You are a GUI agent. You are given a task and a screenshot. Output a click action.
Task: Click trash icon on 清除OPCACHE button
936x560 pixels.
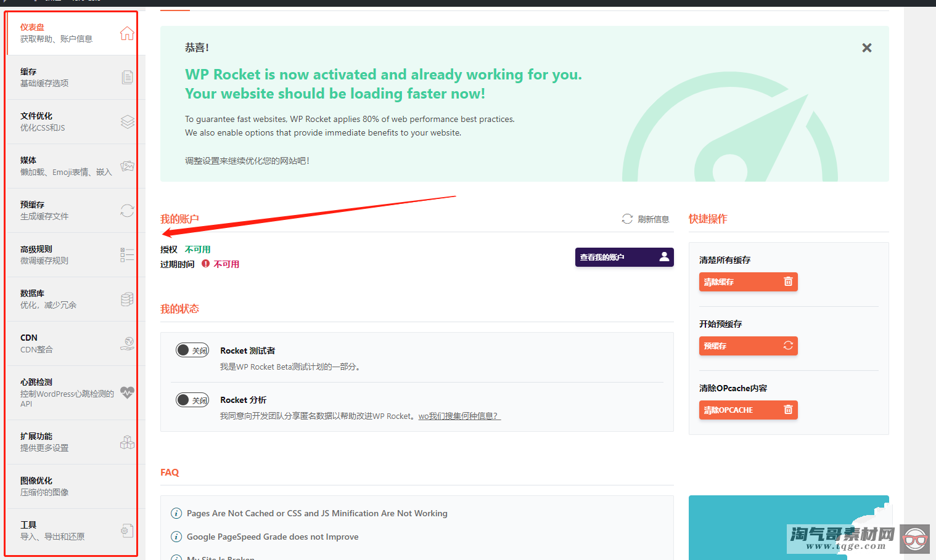point(787,410)
